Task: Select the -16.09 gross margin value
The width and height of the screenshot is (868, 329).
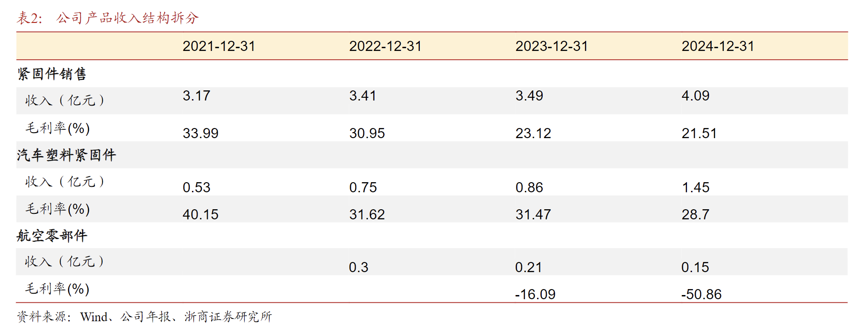Action: (x=535, y=295)
